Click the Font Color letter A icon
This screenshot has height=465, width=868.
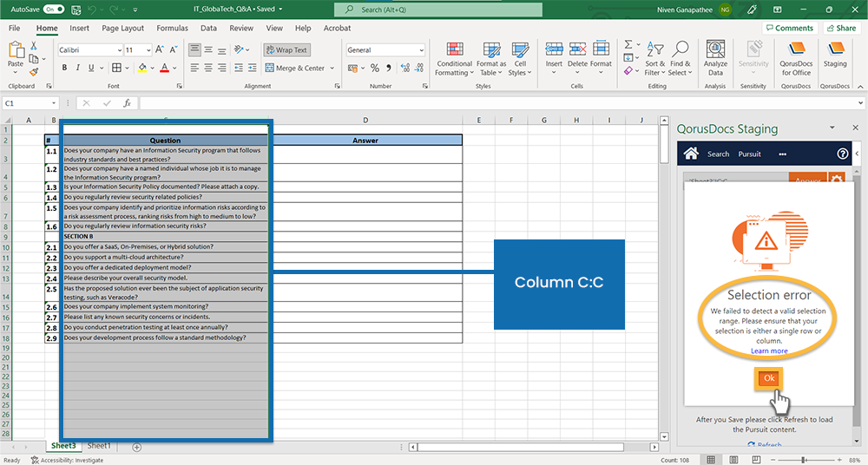(x=164, y=68)
